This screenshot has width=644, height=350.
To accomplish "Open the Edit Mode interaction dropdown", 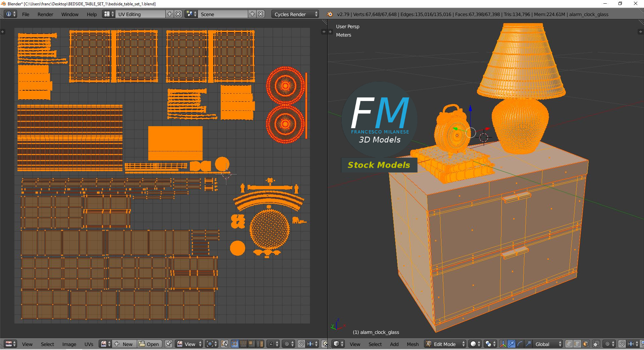I will pos(445,344).
